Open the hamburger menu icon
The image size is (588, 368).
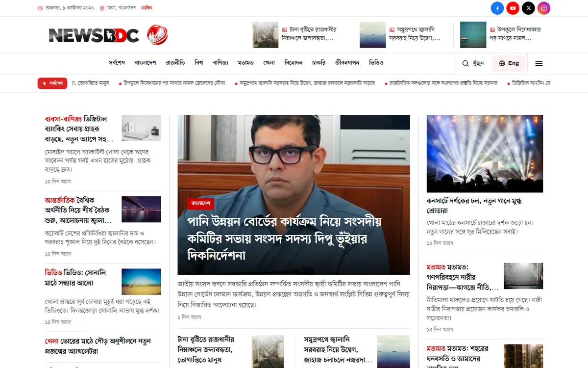pyautogui.click(x=539, y=63)
